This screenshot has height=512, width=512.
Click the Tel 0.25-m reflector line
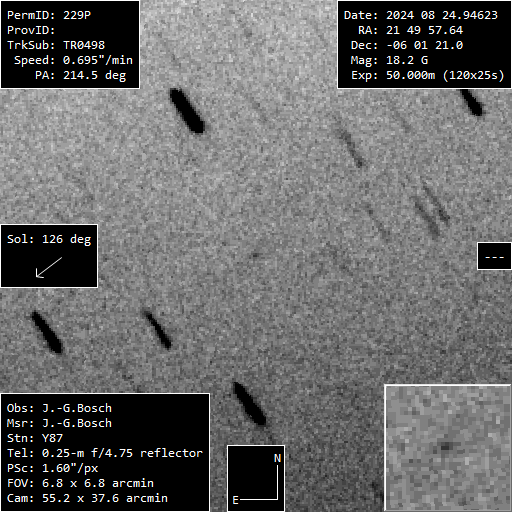pos(105,453)
